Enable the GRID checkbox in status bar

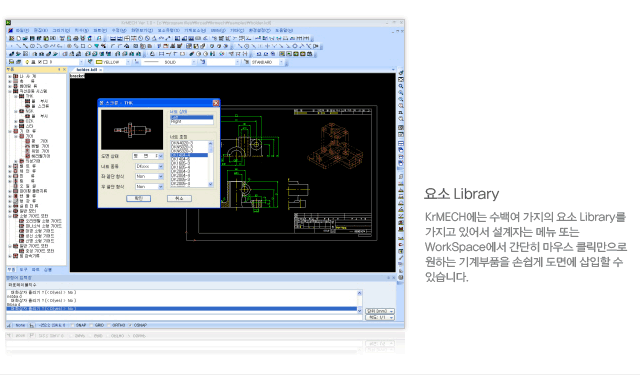92,325
